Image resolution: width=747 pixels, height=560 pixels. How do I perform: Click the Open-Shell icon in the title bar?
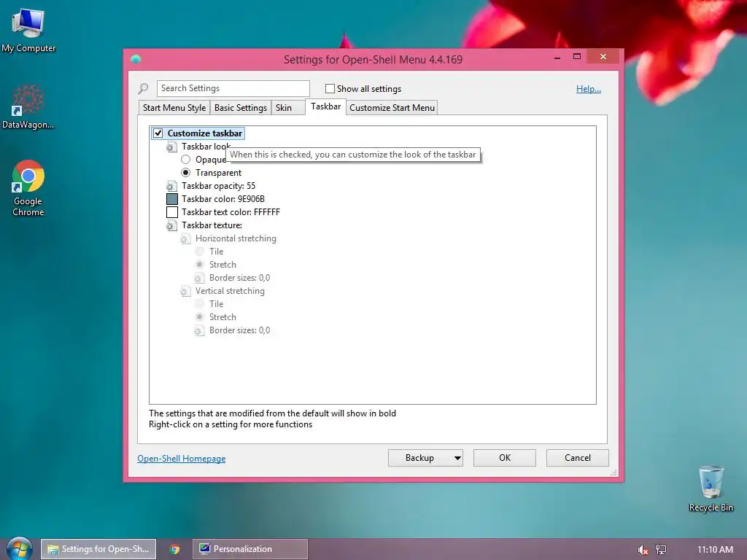pos(136,59)
